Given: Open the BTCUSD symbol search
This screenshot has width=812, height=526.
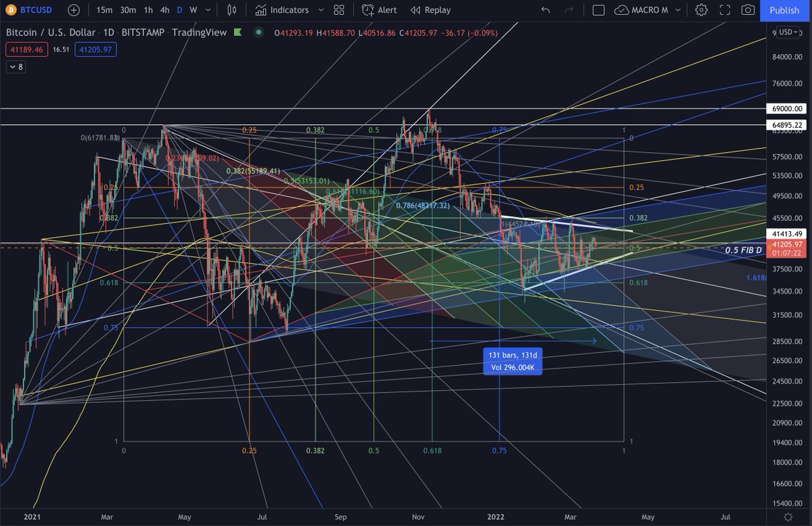Looking at the screenshot, I should [37, 10].
